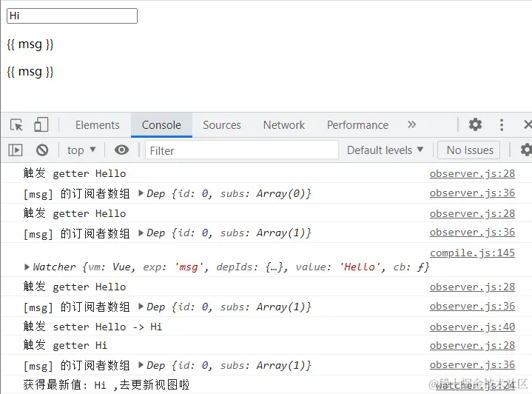Open console settings gear beside No Issues

(x=526, y=150)
